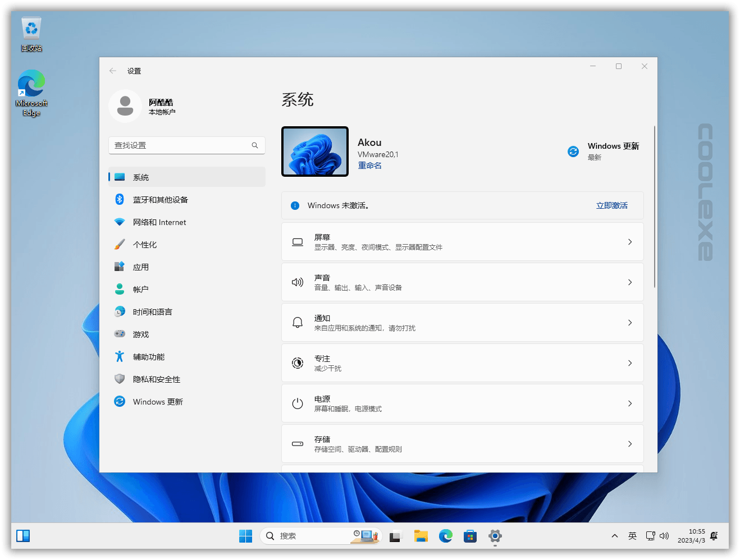Expand the 存储 settings chevron

click(630, 444)
